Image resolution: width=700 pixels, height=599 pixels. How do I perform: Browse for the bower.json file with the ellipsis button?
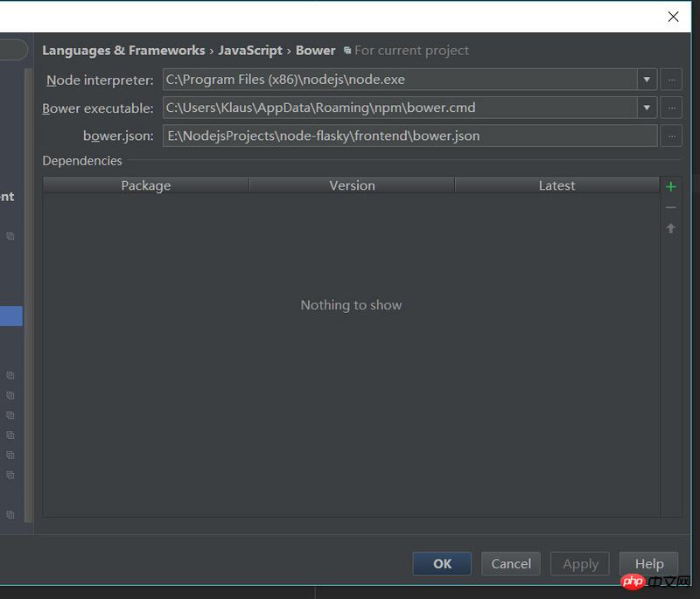(671, 136)
